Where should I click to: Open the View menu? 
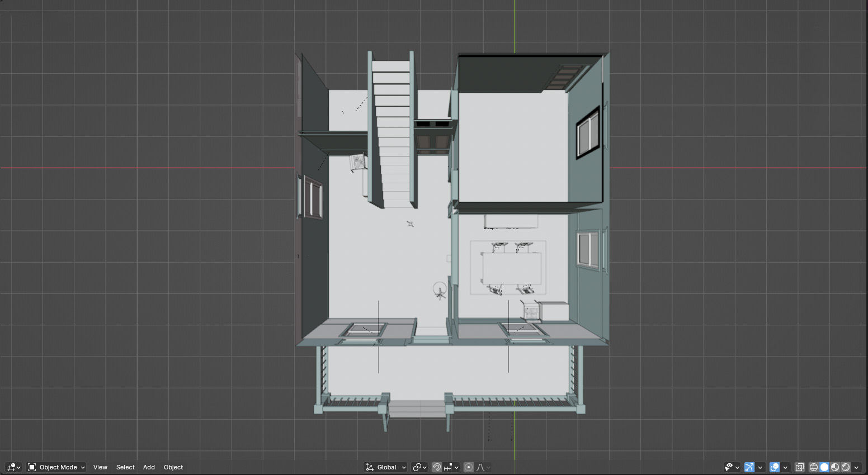click(x=100, y=467)
